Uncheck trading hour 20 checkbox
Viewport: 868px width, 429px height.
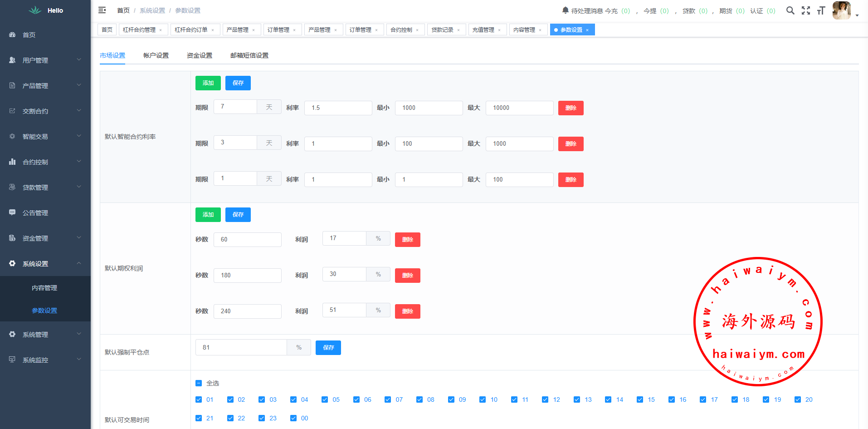click(798, 399)
